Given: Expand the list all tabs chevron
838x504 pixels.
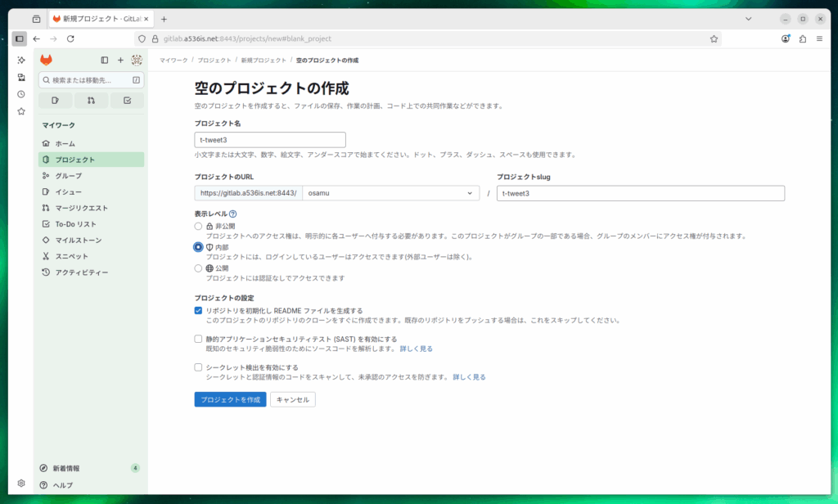Looking at the screenshot, I should 749,18.
